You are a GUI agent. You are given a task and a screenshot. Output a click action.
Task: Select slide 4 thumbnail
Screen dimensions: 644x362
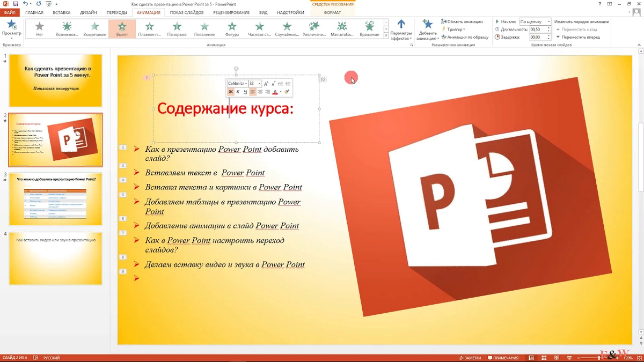56,258
